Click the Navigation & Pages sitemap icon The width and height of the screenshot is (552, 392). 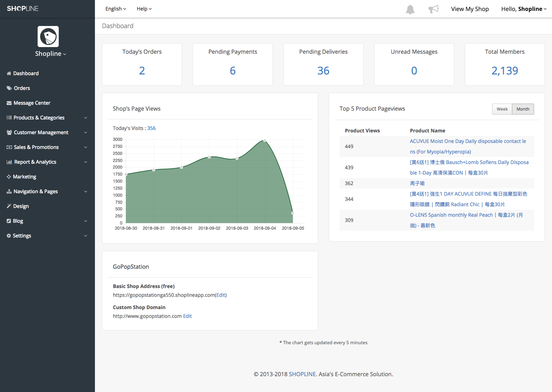coord(9,191)
